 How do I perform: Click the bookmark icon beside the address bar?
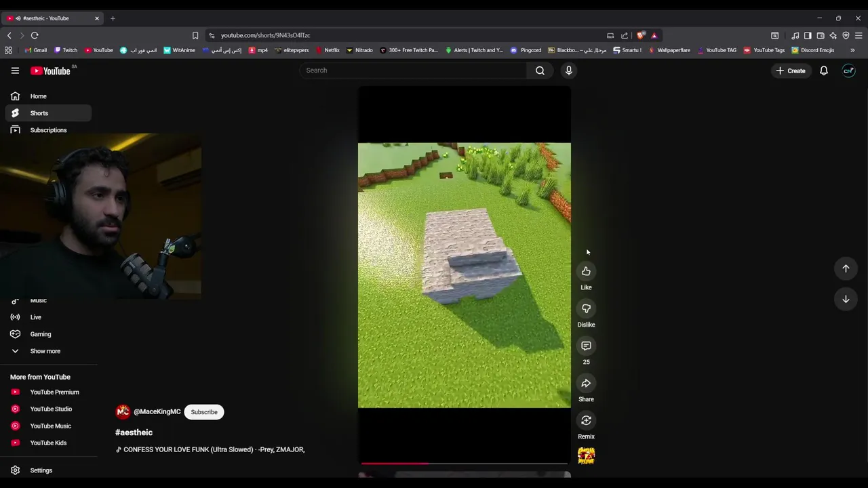(x=195, y=35)
